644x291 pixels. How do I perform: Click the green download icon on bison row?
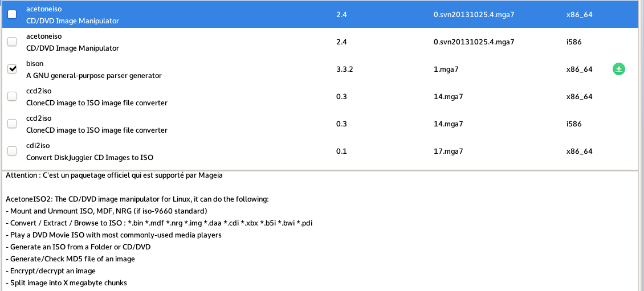point(619,69)
